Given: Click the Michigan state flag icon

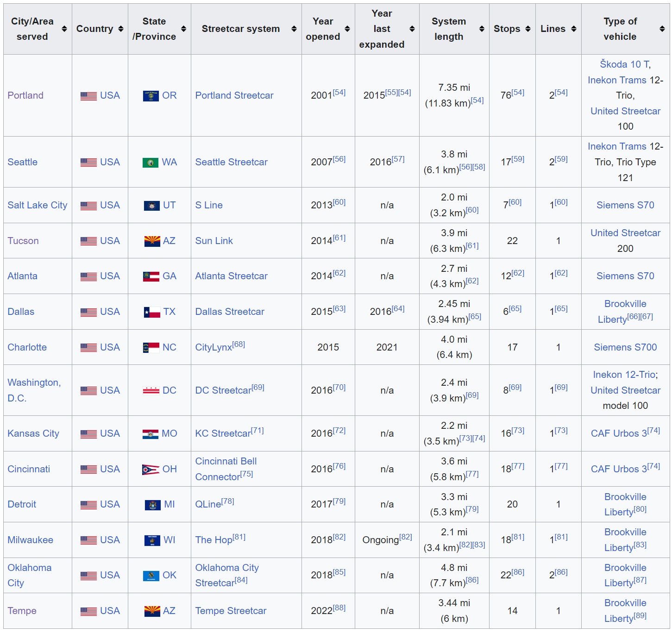Looking at the screenshot, I should [153, 505].
